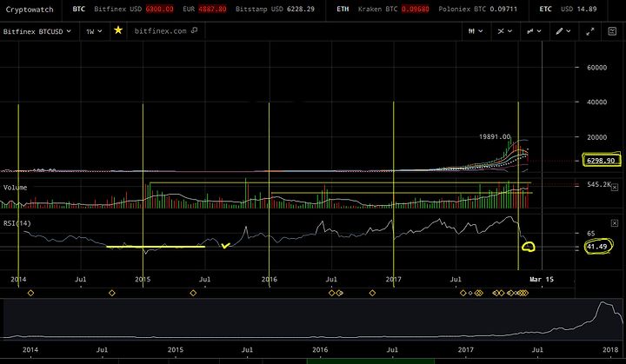Click the overview navigator price line chart
626x364 pixels.
[x=313, y=320]
